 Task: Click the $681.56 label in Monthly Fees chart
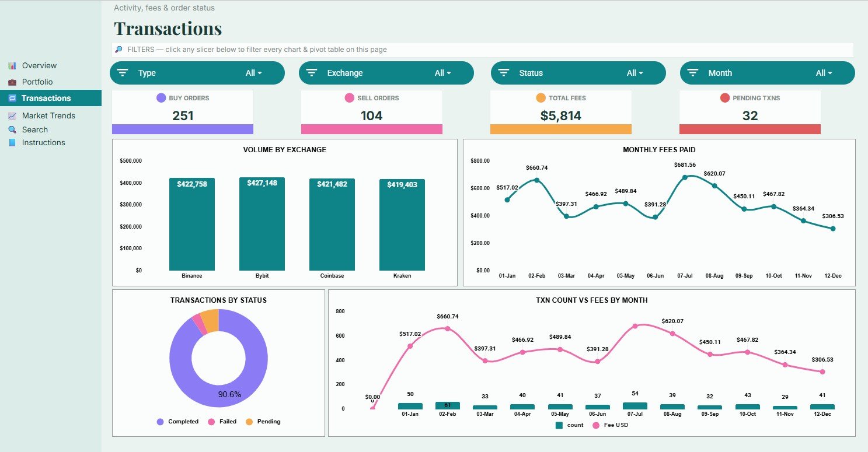point(685,164)
